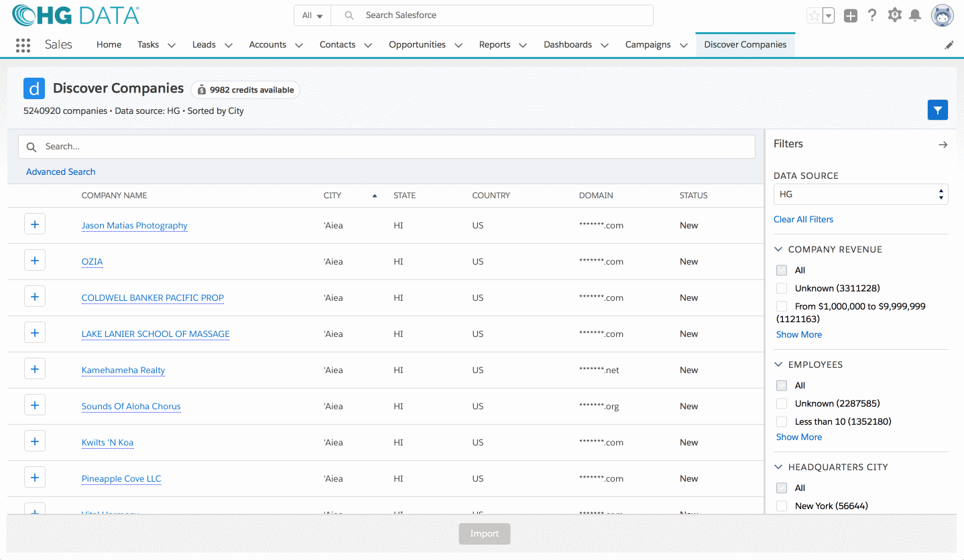Click the pencil edit navigation icon
Screen dimensions: 964x560
949,45
